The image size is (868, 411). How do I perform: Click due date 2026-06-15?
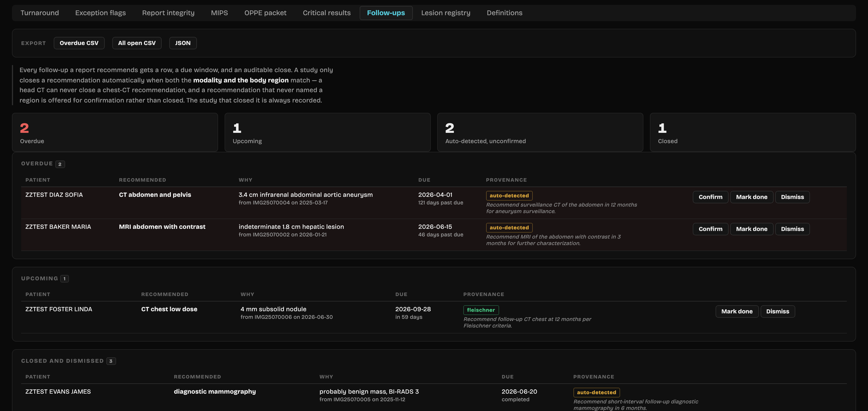[435, 227]
